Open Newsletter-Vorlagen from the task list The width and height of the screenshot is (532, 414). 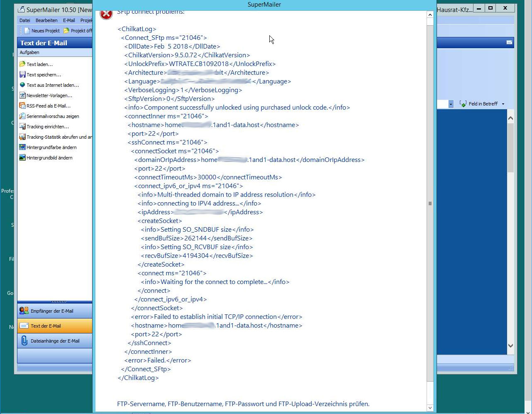(49, 96)
